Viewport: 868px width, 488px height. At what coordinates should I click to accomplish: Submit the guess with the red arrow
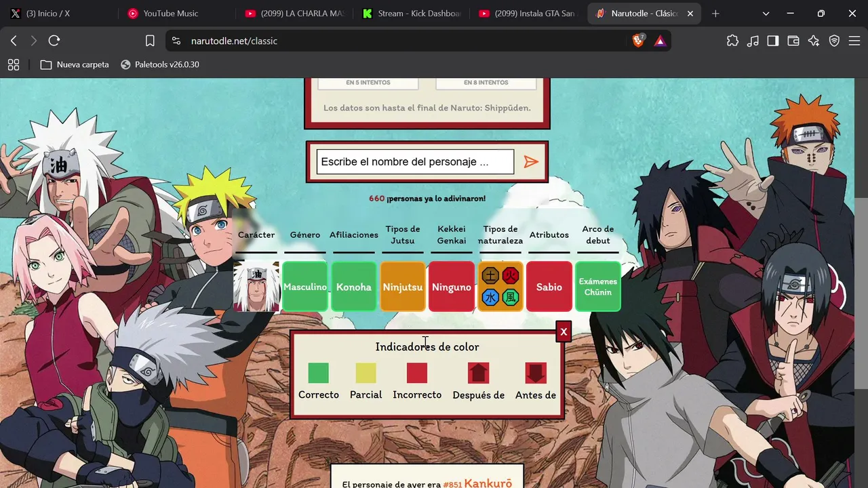click(531, 161)
